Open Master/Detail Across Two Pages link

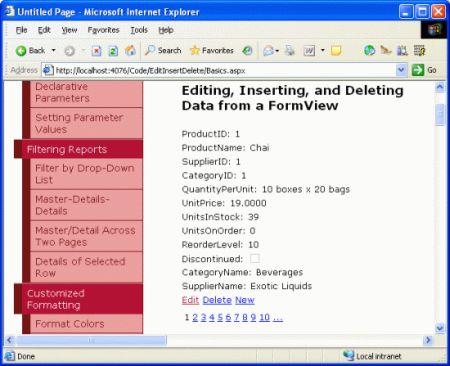[86, 236]
